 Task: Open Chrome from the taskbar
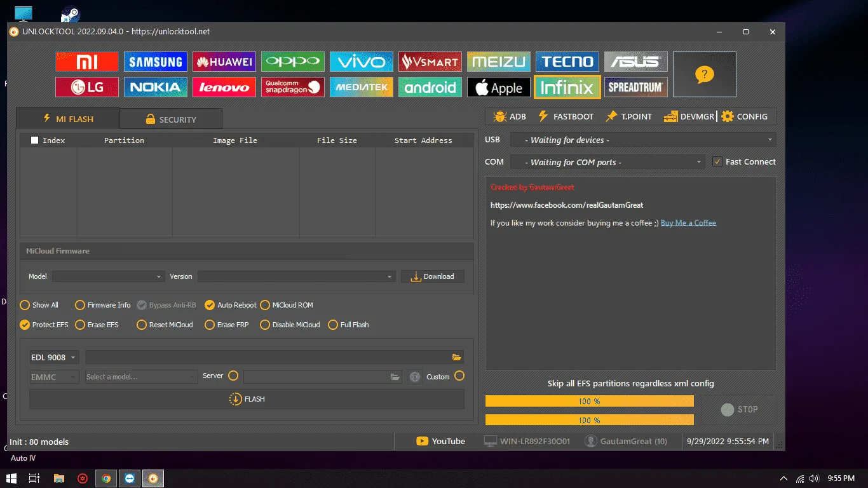106,478
